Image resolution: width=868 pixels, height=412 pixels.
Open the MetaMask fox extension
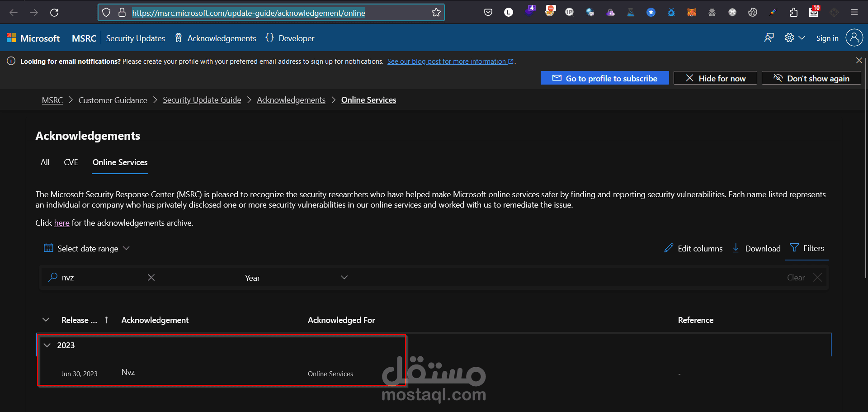tap(692, 13)
